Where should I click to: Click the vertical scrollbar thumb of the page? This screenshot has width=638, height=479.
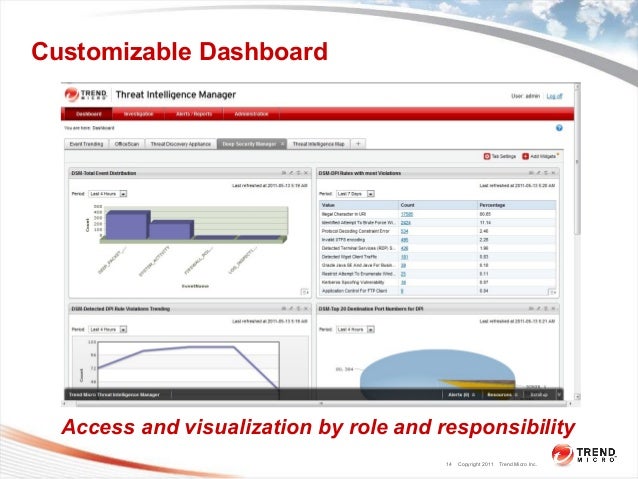click(577, 162)
